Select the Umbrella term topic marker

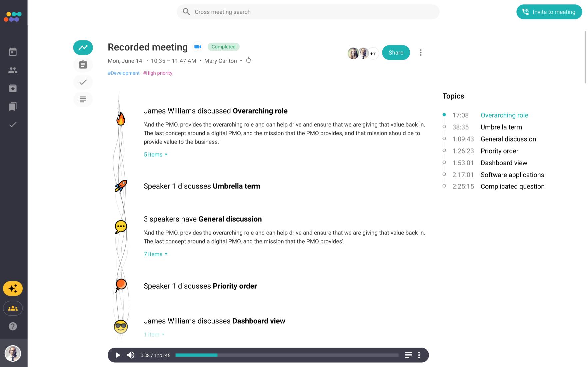click(444, 127)
